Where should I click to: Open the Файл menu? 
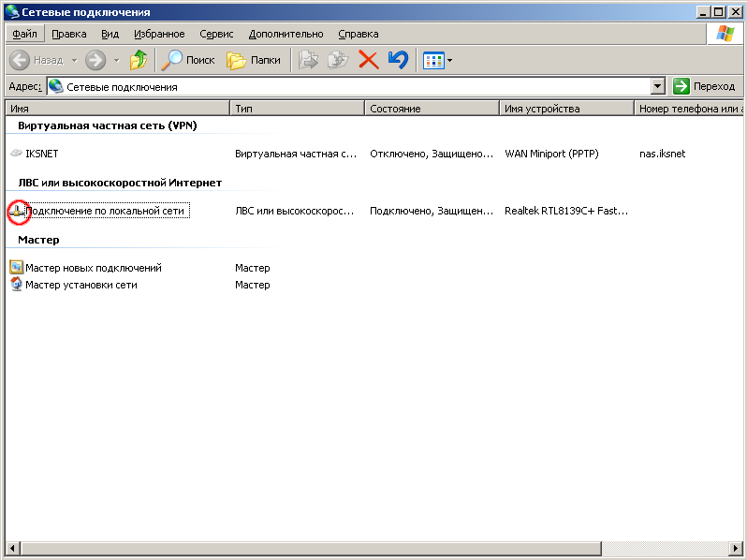point(24,34)
